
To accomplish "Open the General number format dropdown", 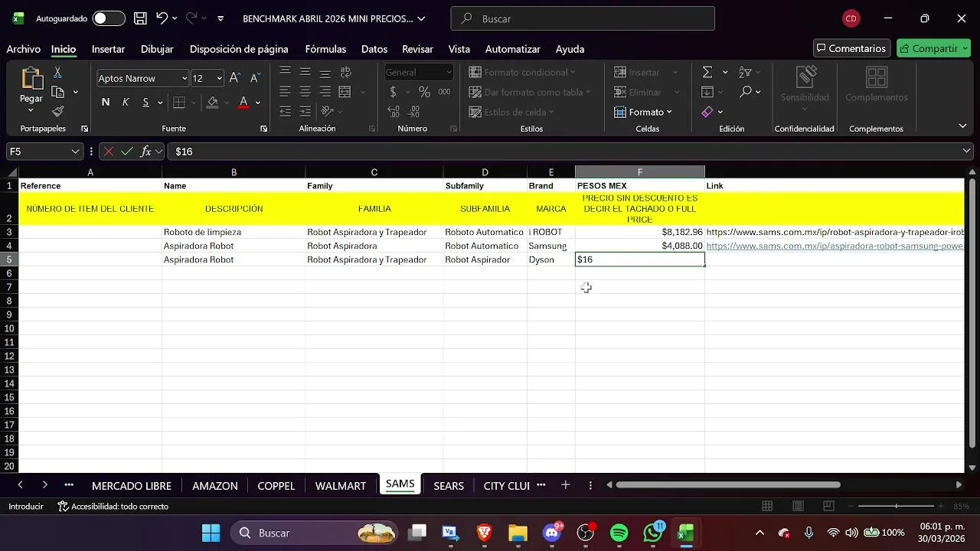I will click(x=449, y=72).
